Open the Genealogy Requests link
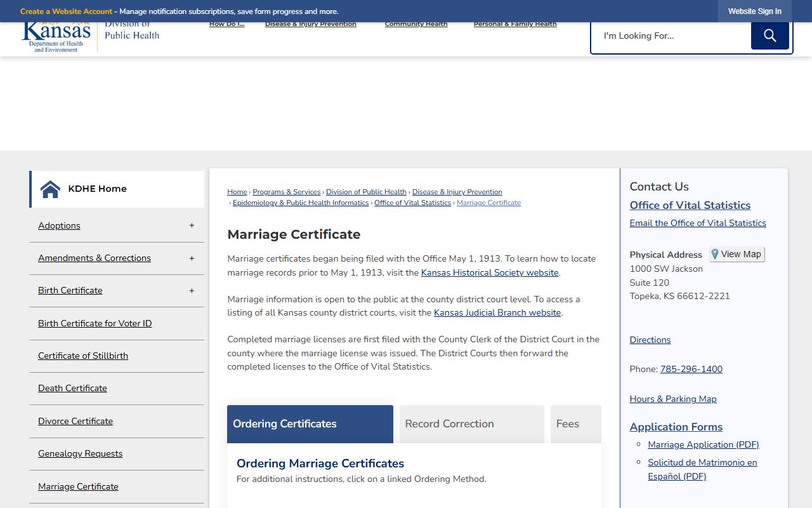Image resolution: width=812 pixels, height=508 pixels. pos(80,453)
